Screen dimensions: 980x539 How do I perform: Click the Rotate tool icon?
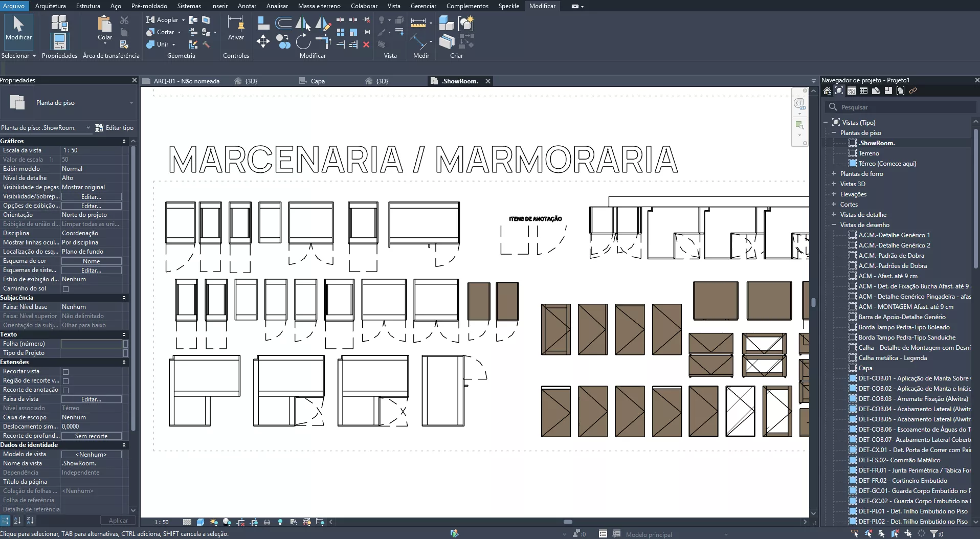(303, 41)
